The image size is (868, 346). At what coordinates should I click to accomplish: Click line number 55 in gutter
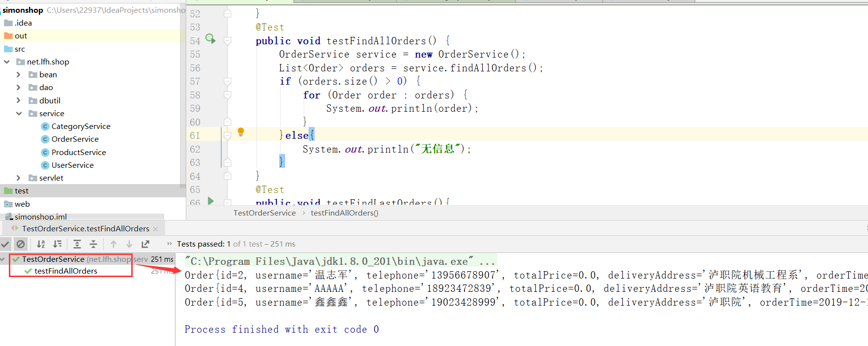point(195,54)
